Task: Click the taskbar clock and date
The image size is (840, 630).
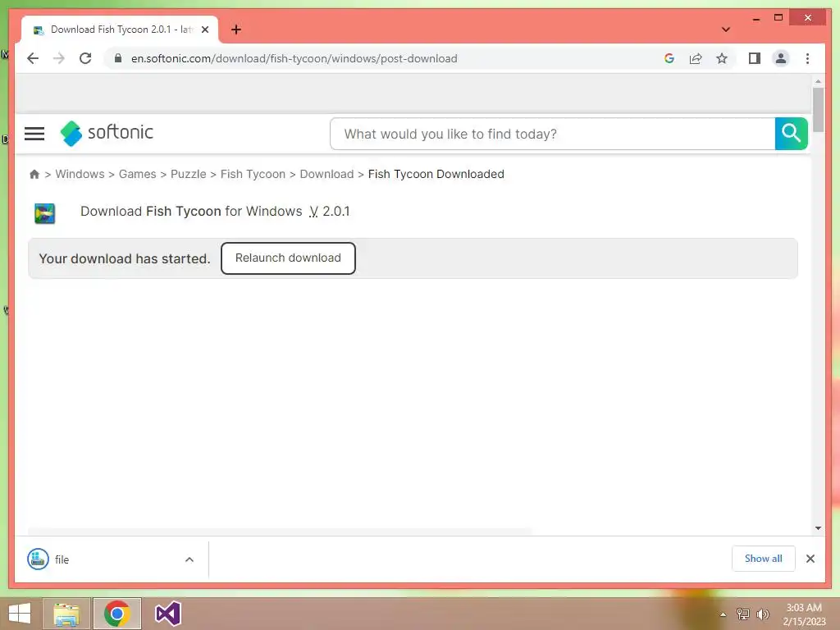Action: click(804, 614)
